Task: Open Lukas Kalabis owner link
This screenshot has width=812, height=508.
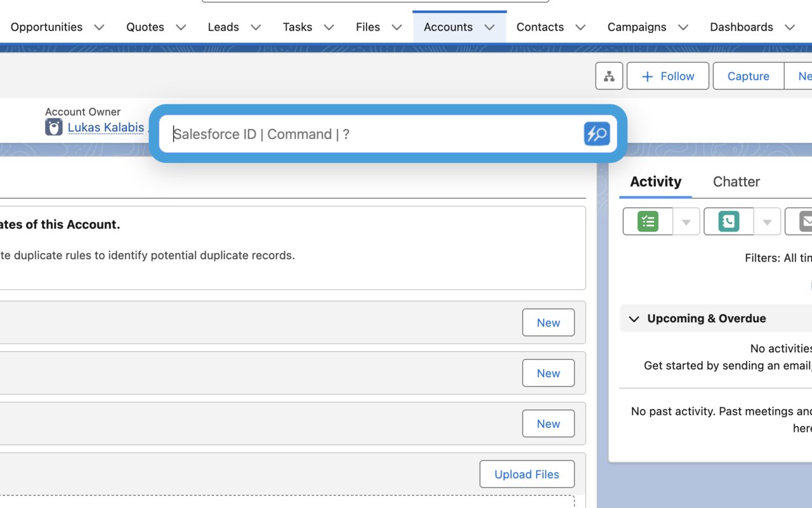Action: point(106,128)
